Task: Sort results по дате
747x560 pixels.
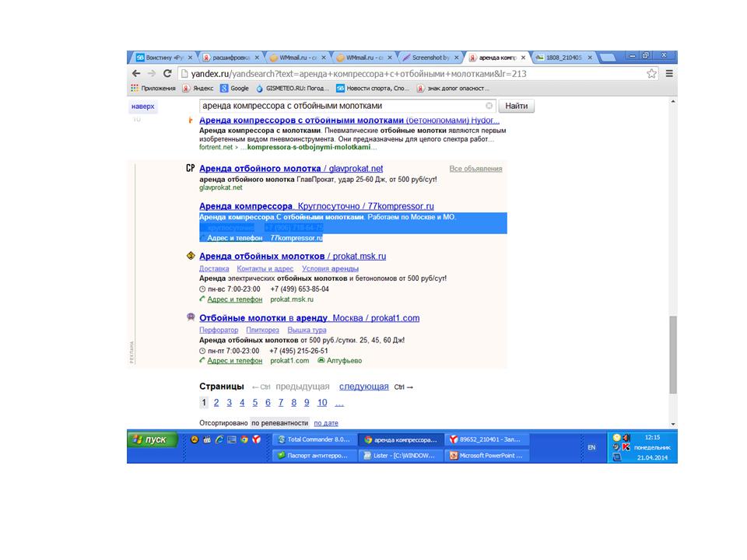Action: click(326, 423)
